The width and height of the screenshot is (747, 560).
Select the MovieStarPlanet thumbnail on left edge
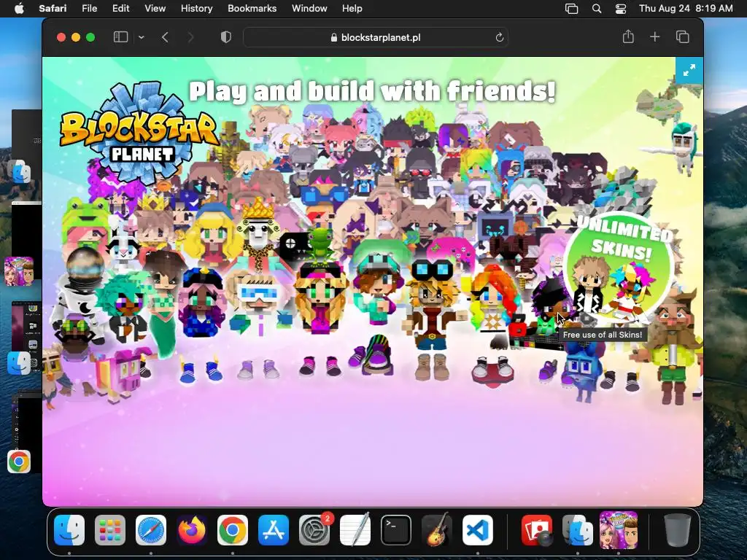[19, 271]
